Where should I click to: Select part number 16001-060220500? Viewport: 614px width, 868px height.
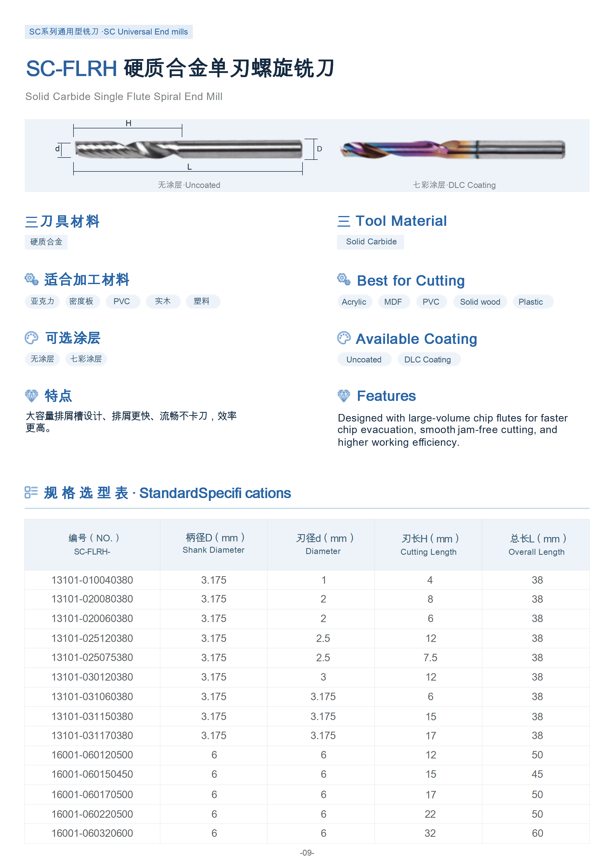pos(92,814)
